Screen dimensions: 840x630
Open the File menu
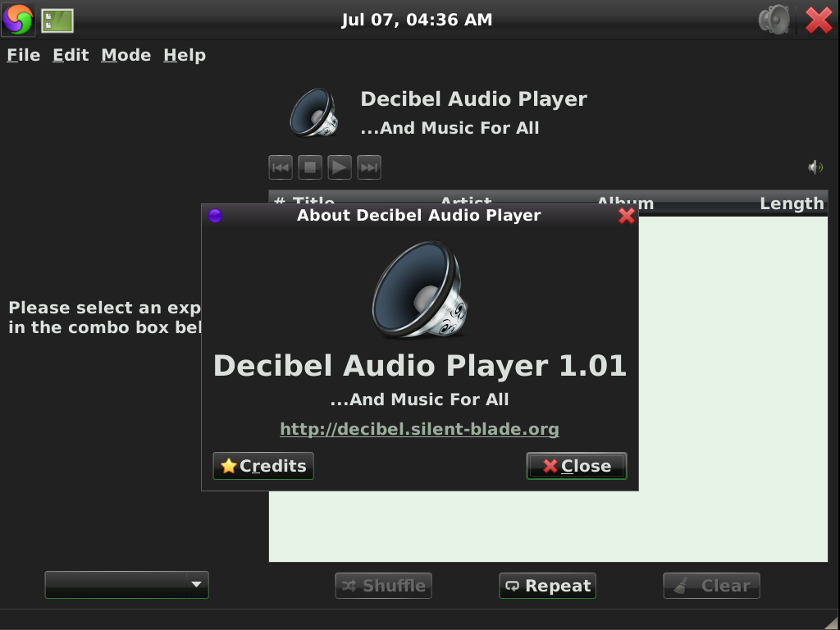tap(23, 55)
